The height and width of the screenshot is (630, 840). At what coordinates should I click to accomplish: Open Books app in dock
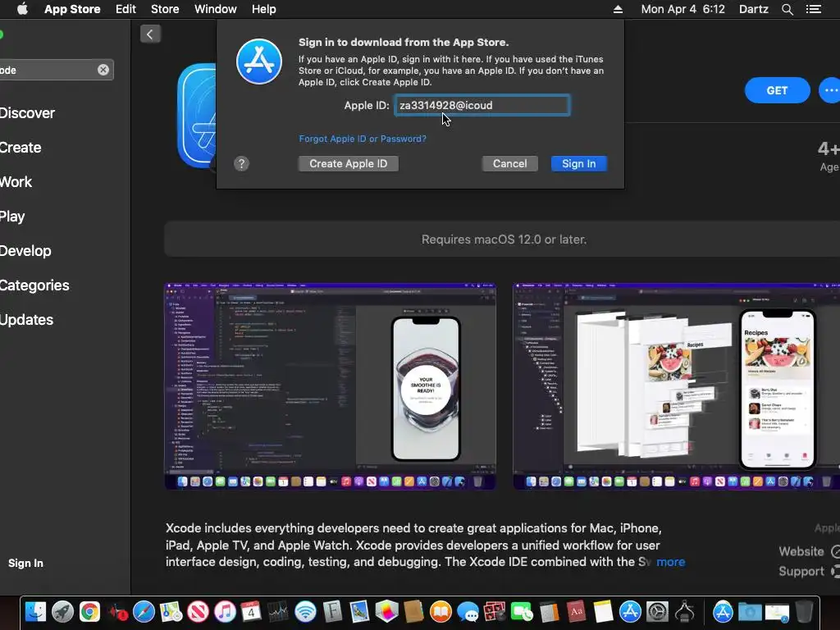[441, 612]
